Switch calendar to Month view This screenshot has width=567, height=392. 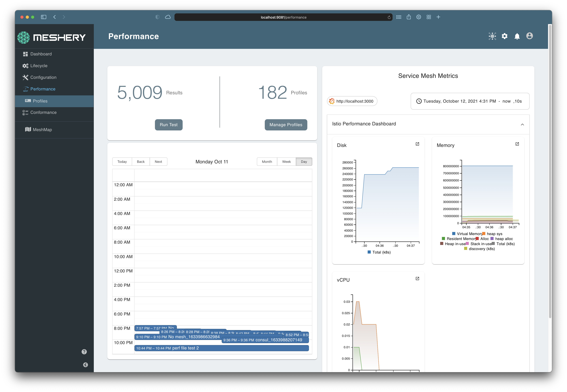point(267,162)
